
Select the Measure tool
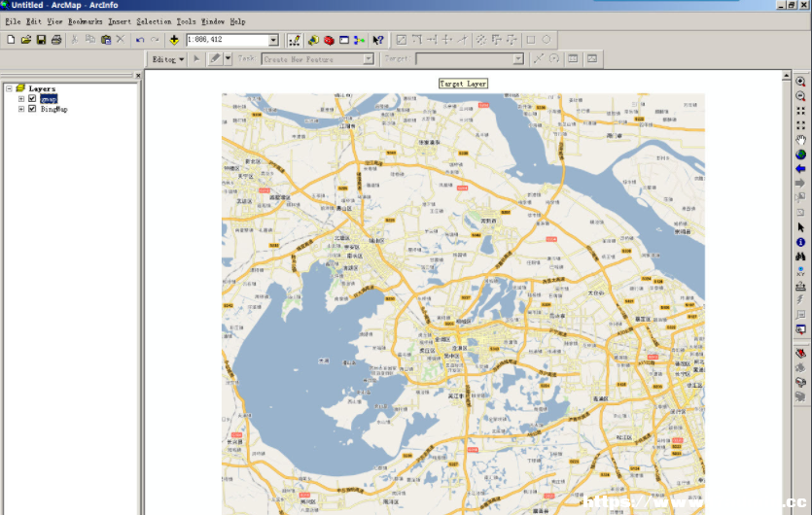point(800,286)
